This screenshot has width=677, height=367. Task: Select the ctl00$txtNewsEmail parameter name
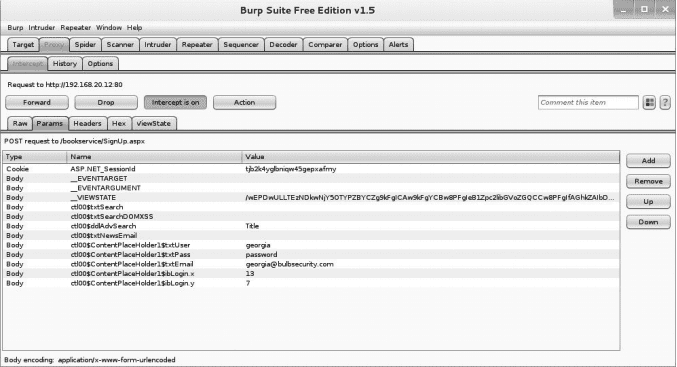tap(104, 235)
